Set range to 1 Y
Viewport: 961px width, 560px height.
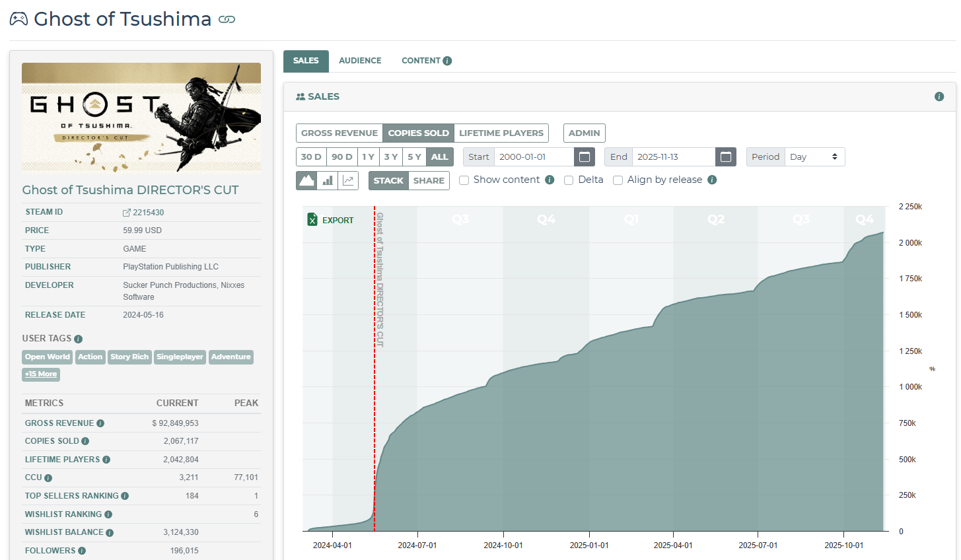[369, 157]
